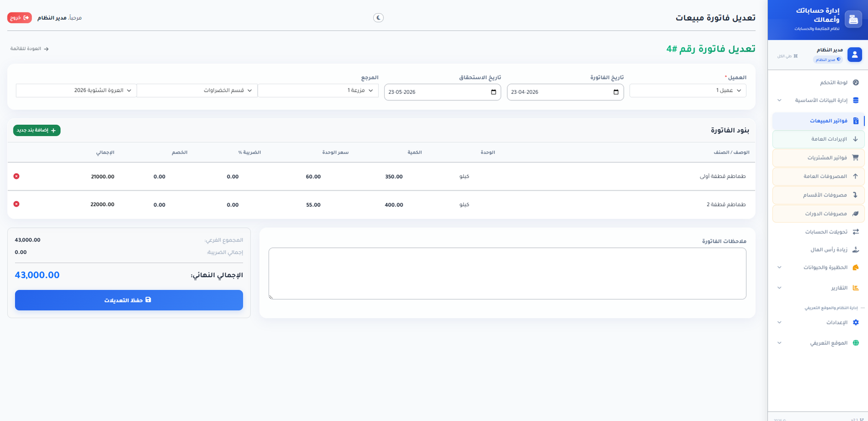The width and height of the screenshot is (868, 421).
Task: Click the up-arrow expenses icon
Action: tap(856, 176)
